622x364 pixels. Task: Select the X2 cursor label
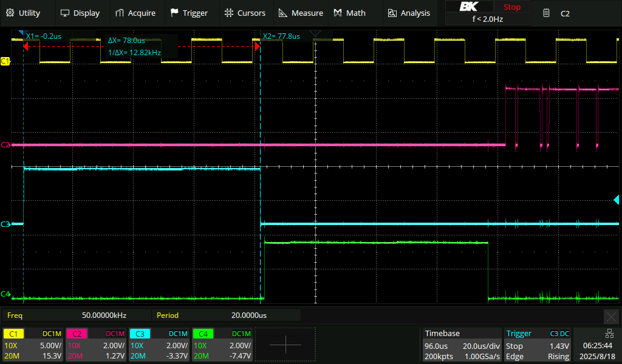pyautogui.click(x=281, y=36)
